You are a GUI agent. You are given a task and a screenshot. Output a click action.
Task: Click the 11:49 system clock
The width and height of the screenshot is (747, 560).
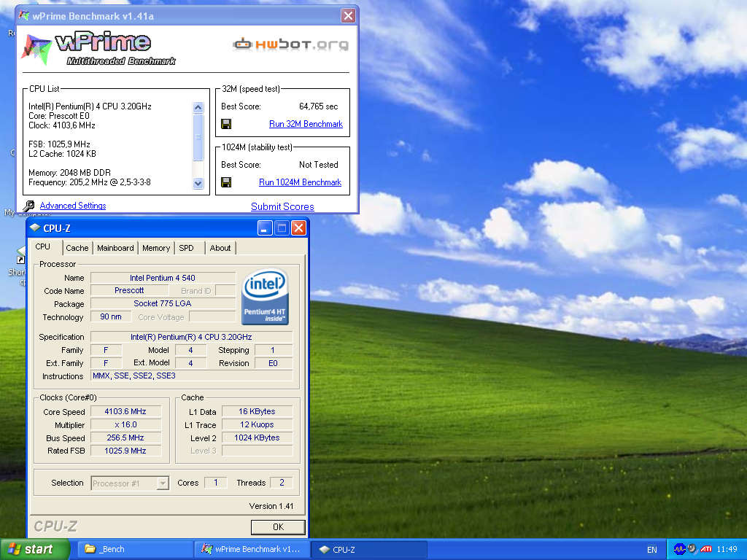(x=727, y=549)
